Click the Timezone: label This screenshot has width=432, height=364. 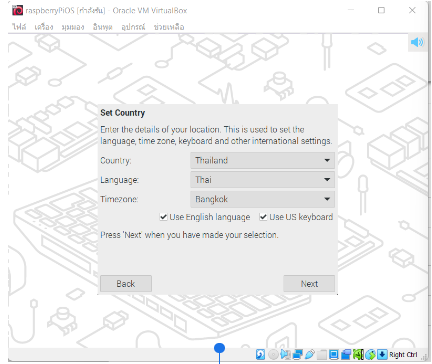(x=119, y=199)
